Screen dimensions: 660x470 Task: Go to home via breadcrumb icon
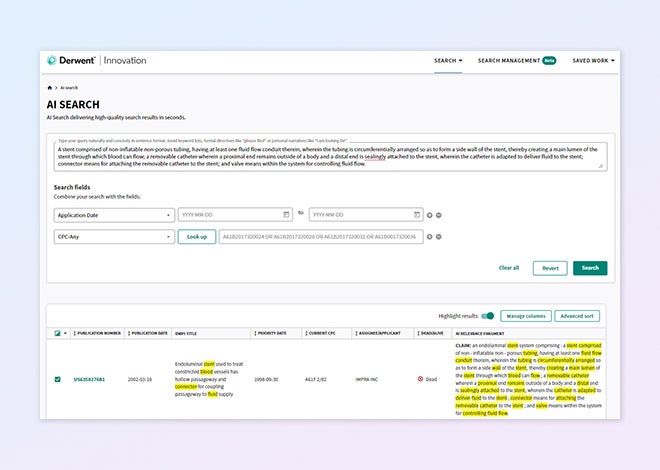[x=49, y=88]
